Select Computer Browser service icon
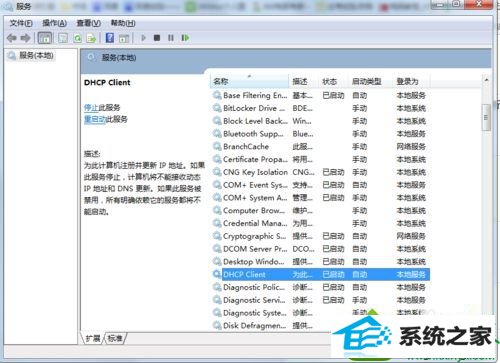The image size is (500, 363). [x=217, y=211]
